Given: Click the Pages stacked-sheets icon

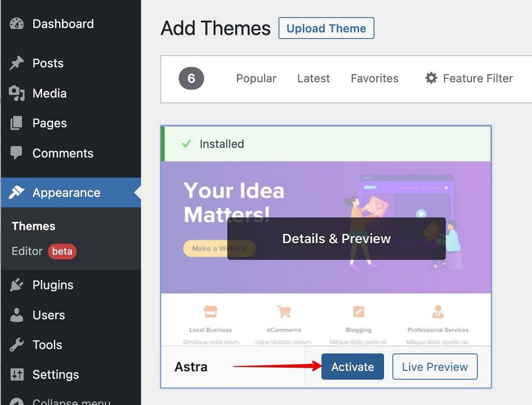Looking at the screenshot, I should tap(16, 123).
